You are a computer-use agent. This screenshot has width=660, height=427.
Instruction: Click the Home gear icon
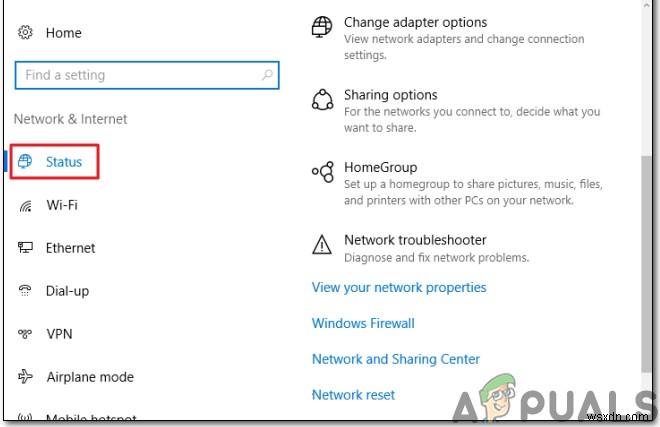click(25, 33)
